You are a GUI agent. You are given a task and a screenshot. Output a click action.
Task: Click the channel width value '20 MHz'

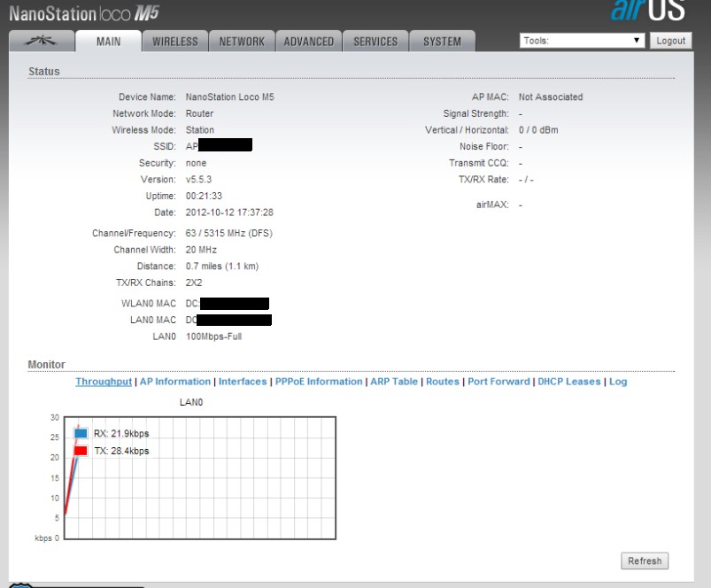(201, 250)
